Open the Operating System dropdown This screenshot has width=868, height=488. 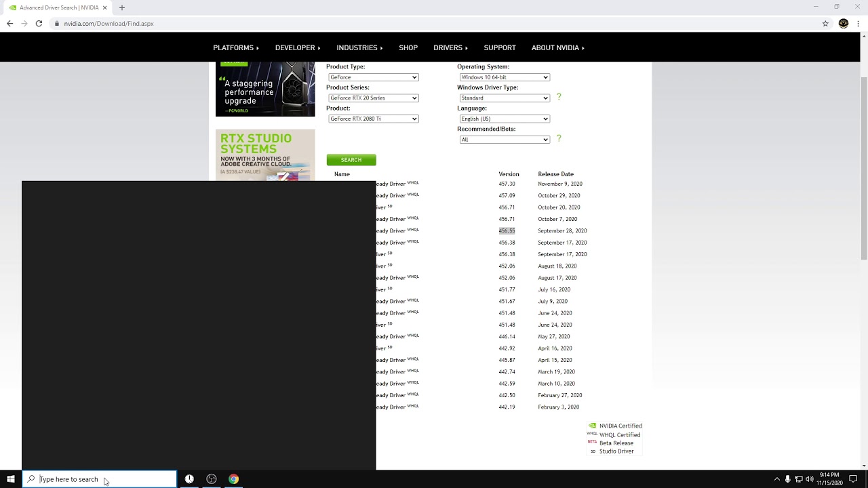(504, 77)
